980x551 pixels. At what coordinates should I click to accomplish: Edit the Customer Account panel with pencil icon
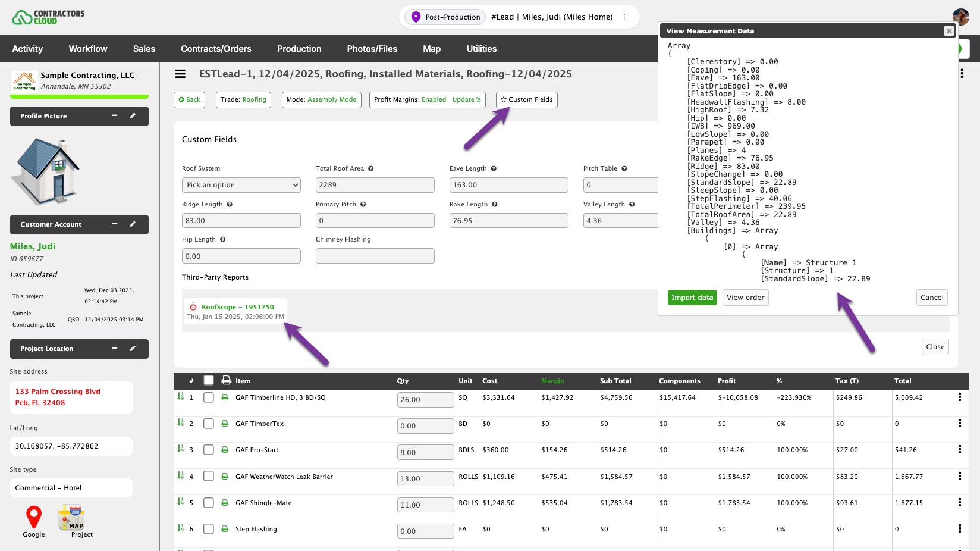[133, 224]
